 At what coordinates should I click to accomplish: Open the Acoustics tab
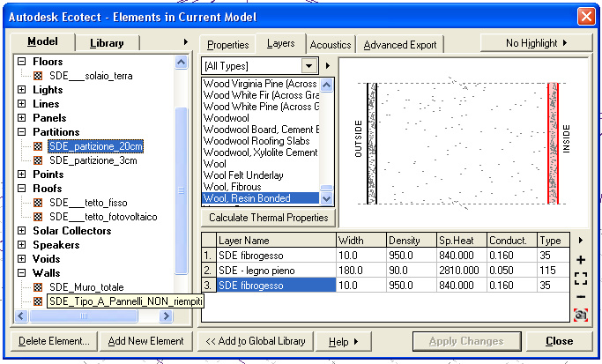click(x=331, y=45)
